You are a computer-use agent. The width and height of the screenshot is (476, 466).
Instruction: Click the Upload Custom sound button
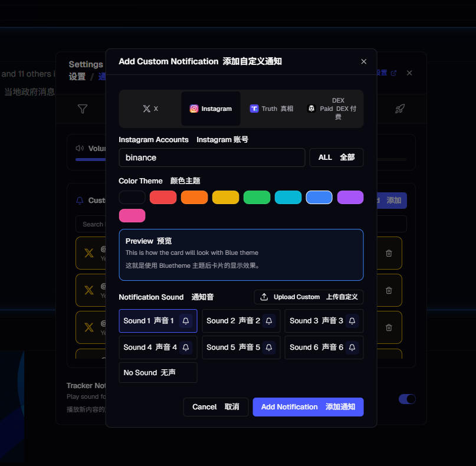308,297
